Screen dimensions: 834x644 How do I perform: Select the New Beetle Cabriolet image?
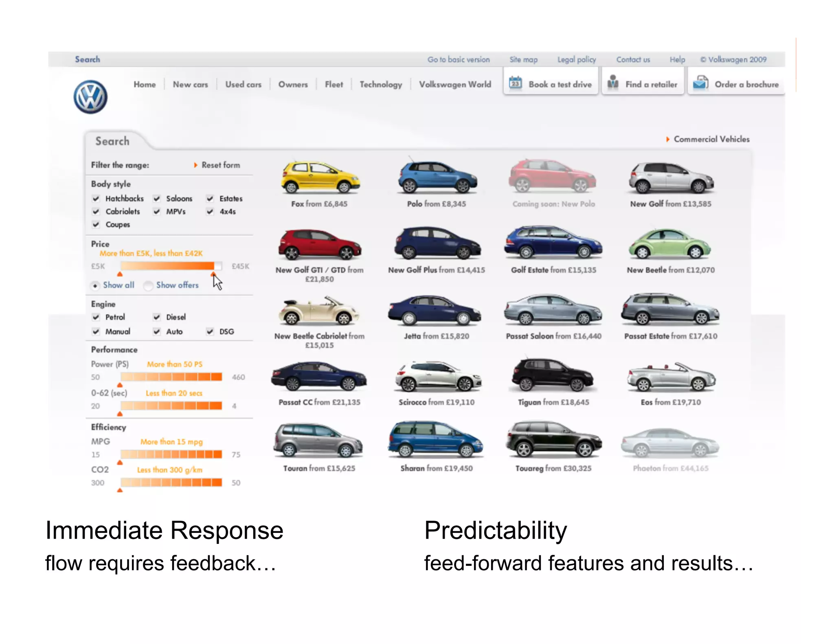pos(319,310)
